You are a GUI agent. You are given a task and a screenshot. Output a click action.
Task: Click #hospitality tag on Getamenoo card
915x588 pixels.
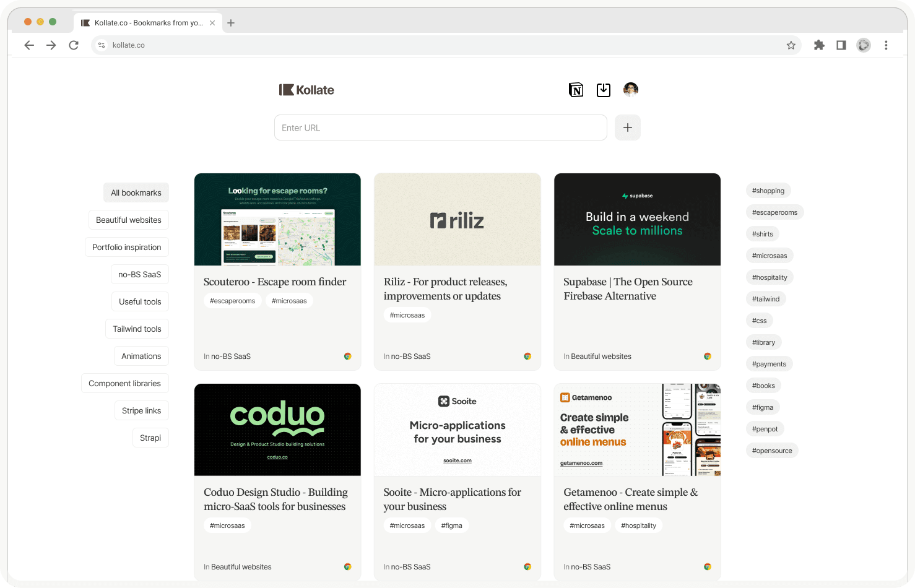639,525
